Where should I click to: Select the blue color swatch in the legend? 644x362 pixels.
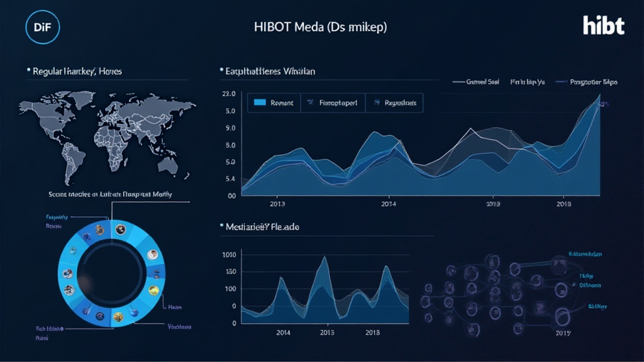pyautogui.click(x=260, y=102)
